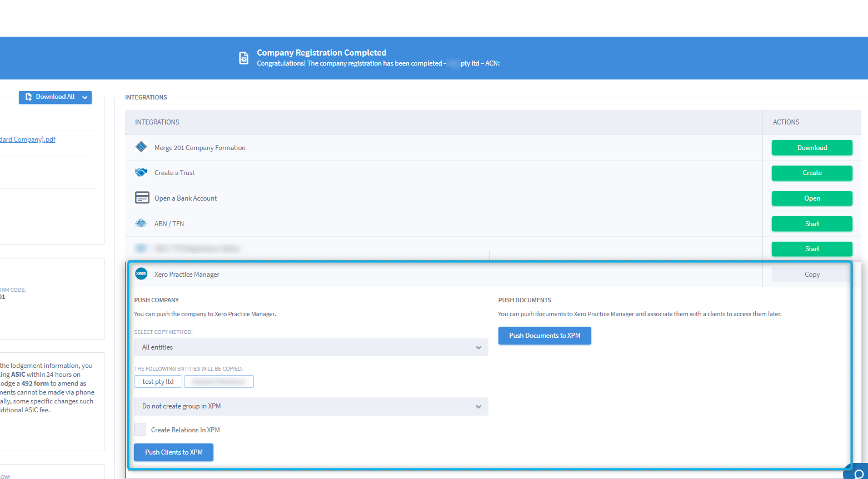Click the ABN / TFN label
Screen dimensions: 868x479
click(x=169, y=224)
